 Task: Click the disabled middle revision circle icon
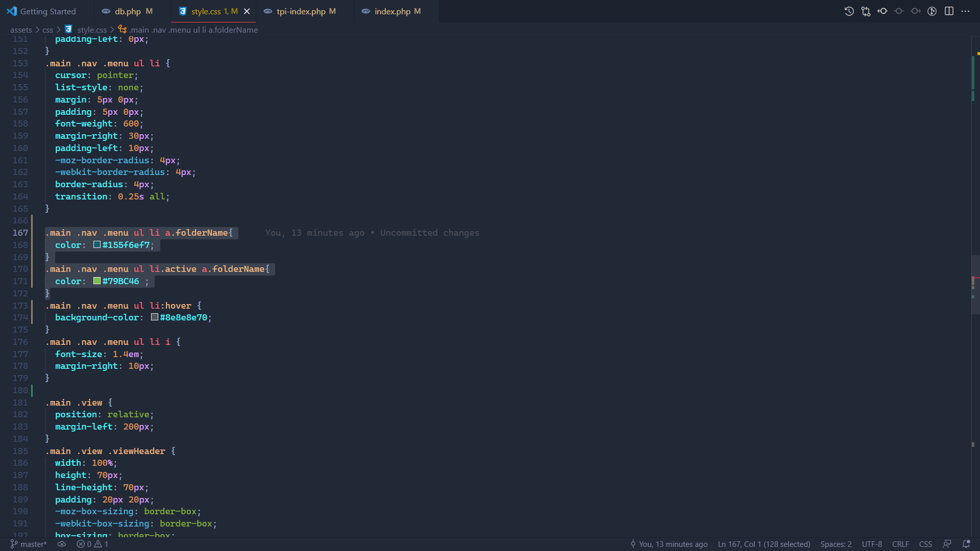tap(899, 11)
